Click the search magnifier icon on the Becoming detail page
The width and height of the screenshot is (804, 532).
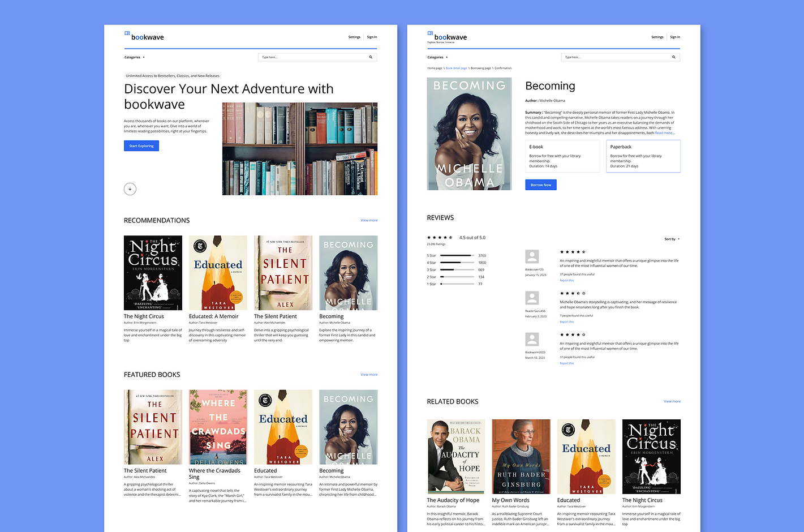tap(674, 57)
